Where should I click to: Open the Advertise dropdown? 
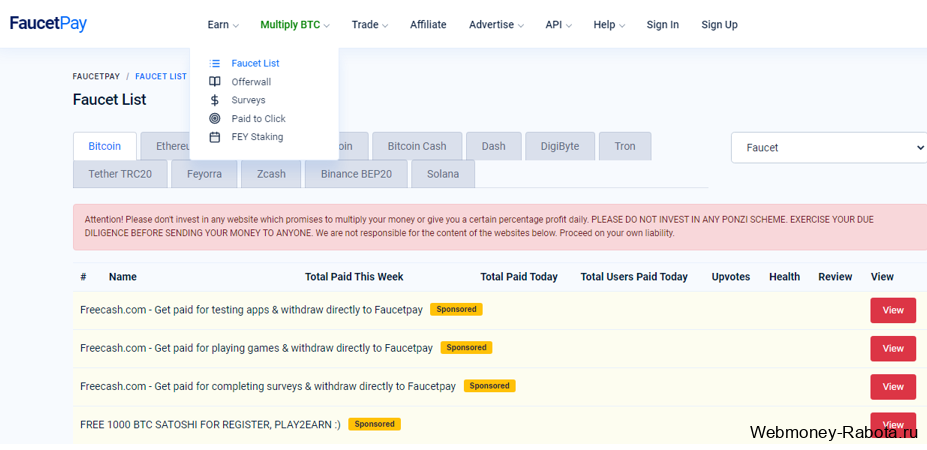coord(496,25)
